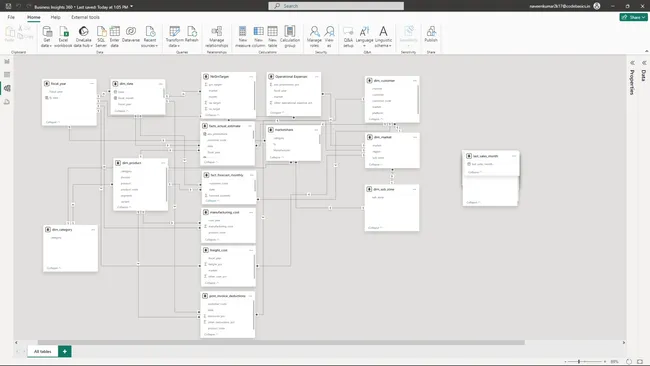Expand the Data pane chevron
The image size is (650, 366).
[644, 63]
